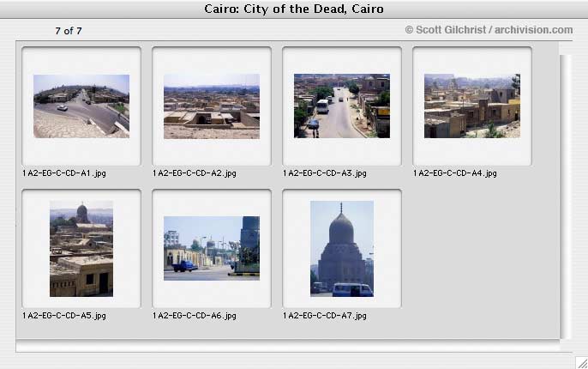
Task: Click file name 1A2-EG-C-CD-A1.jpg
Action: click(64, 173)
